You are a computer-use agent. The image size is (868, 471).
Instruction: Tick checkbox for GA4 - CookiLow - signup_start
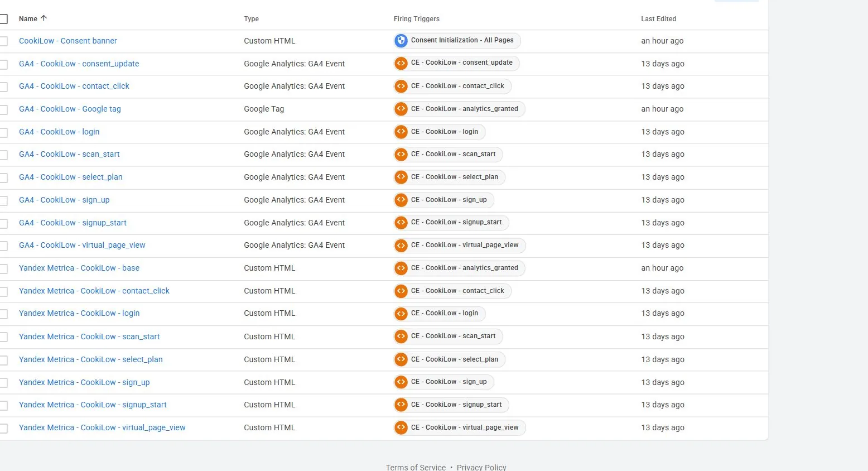pyautogui.click(x=3, y=223)
